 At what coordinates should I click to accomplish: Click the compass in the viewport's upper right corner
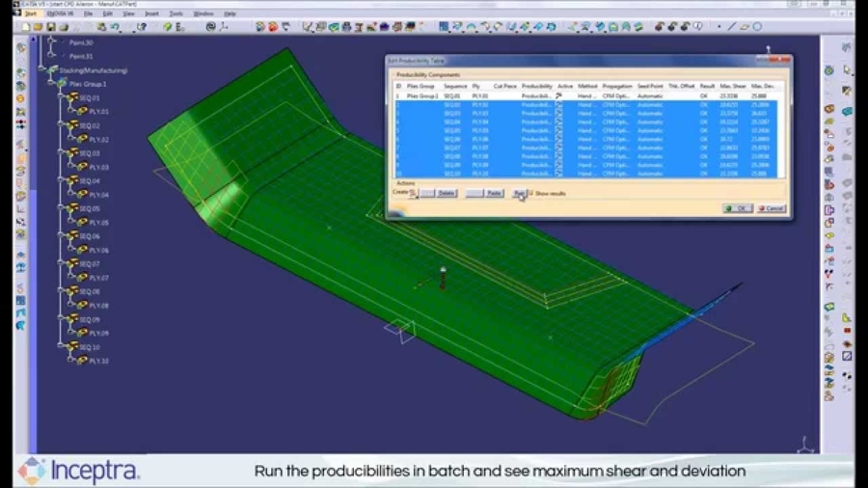pos(769,50)
